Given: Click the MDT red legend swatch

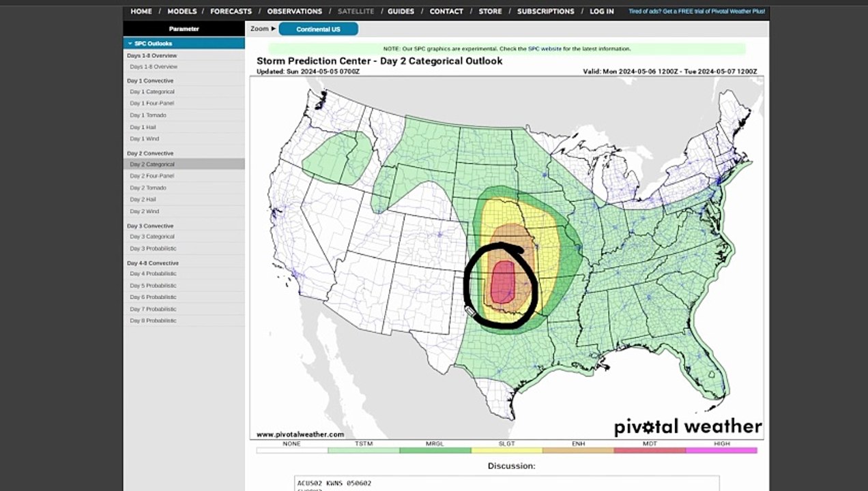Looking at the screenshot, I should pyautogui.click(x=650, y=450).
